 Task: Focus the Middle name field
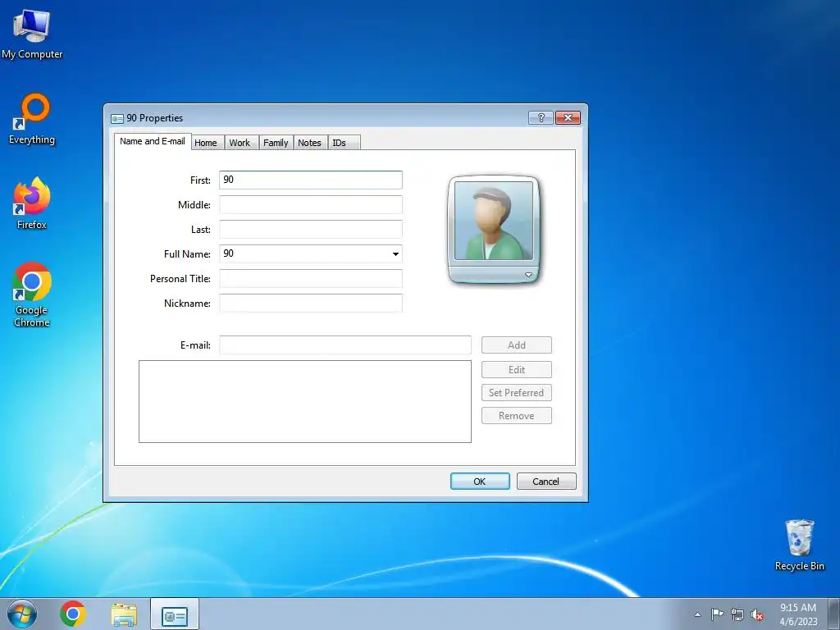[311, 204]
